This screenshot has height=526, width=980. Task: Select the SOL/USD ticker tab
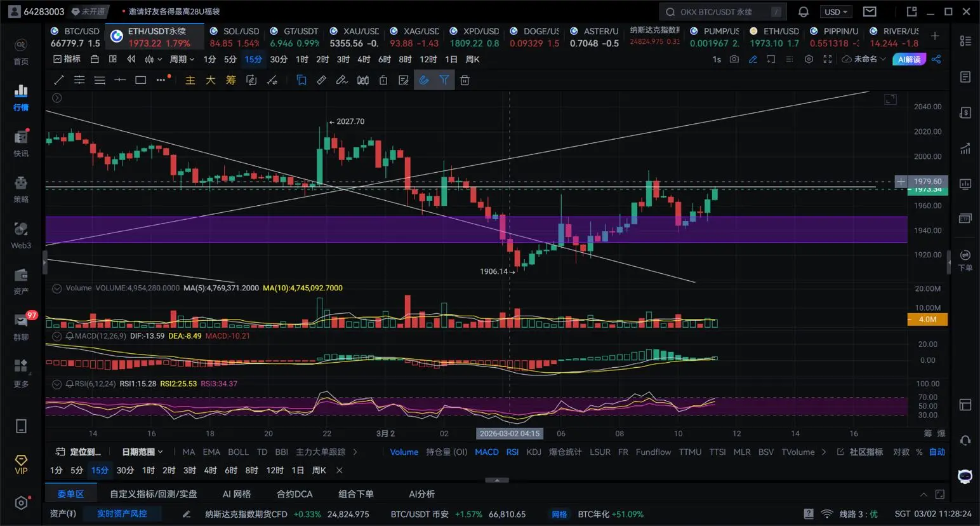234,37
